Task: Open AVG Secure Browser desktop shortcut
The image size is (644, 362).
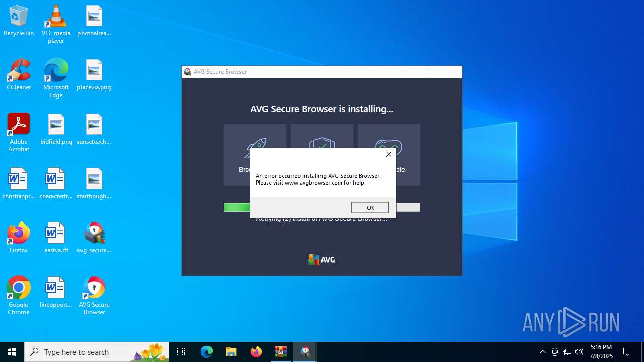Action: click(94, 296)
